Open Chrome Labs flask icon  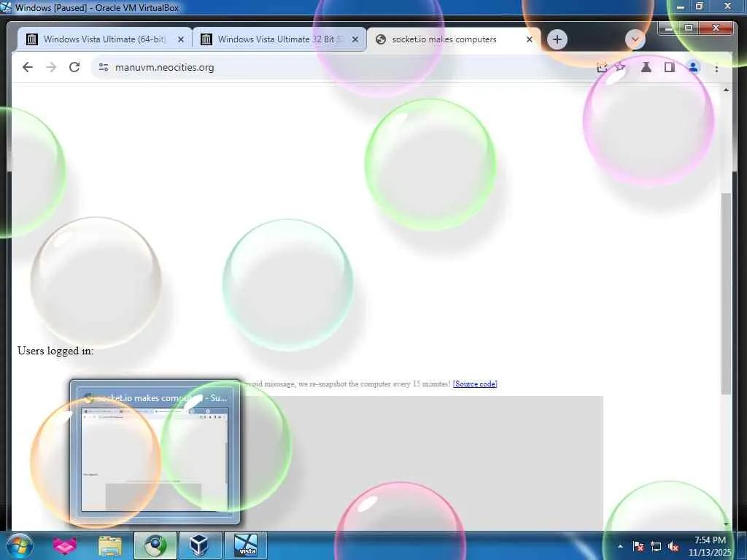coord(646,67)
